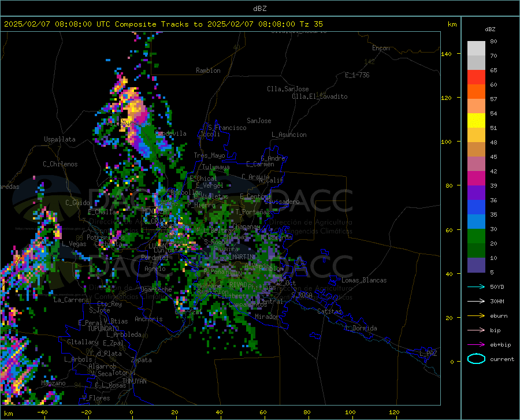
Task: Select the gold 51 dBZ color swatch
Action: pos(476,135)
